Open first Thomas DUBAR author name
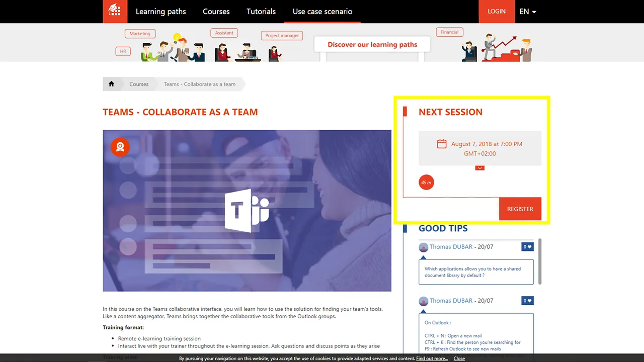The height and width of the screenshot is (362, 644). [x=451, y=247]
